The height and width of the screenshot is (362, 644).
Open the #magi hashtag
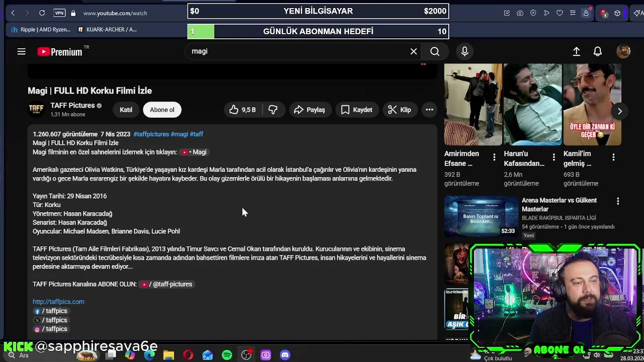click(x=179, y=134)
